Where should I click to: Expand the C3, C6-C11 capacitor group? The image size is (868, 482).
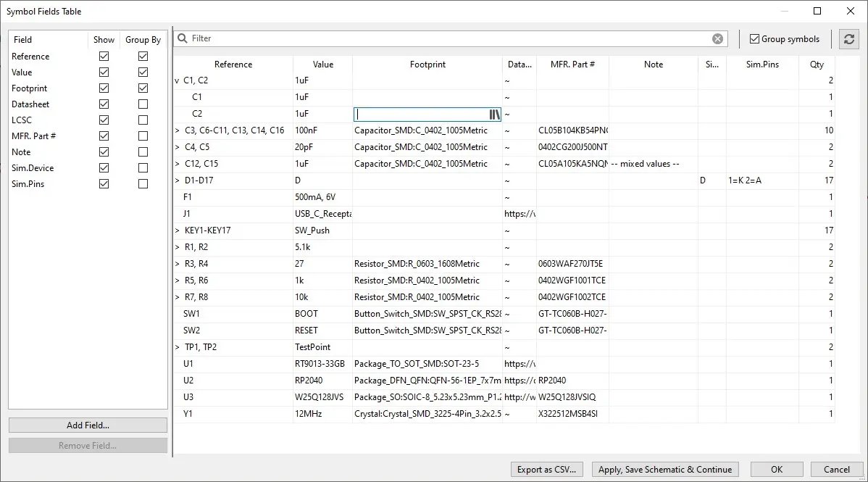pyautogui.click(x=177, y=130)
